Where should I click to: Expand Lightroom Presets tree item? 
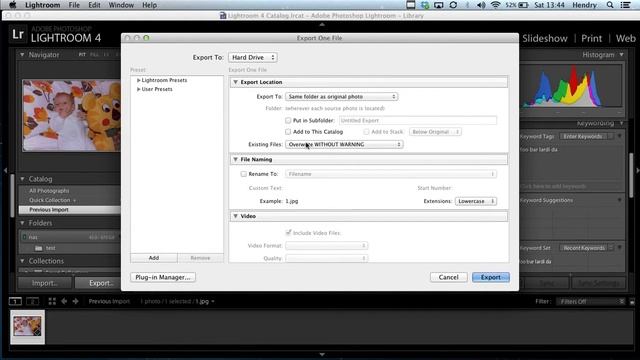[x=139, y=80]
